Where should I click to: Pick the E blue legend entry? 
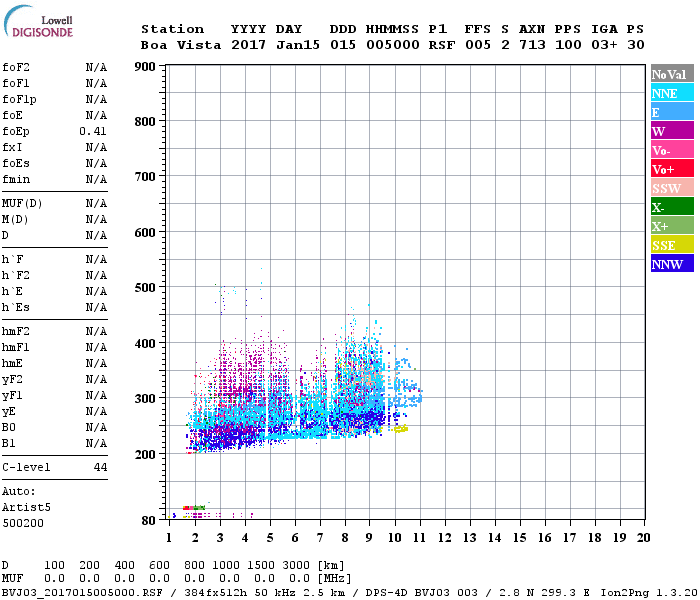pos(672,112)
